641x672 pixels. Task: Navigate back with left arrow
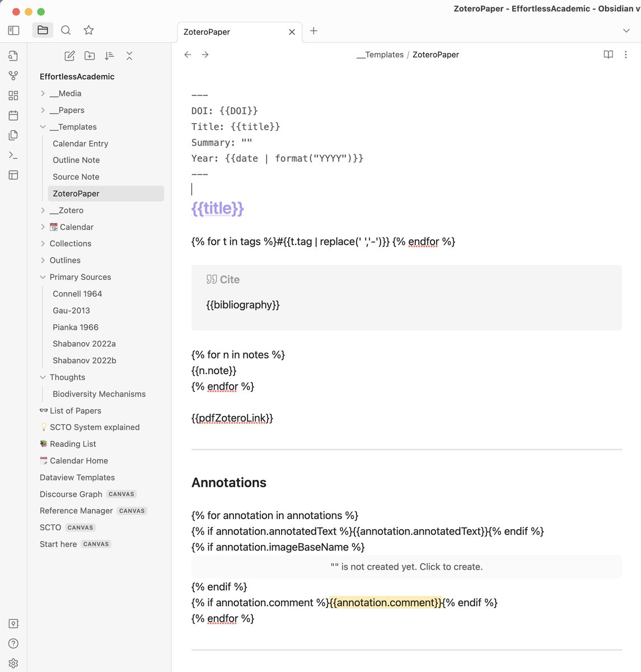point(188,54)
